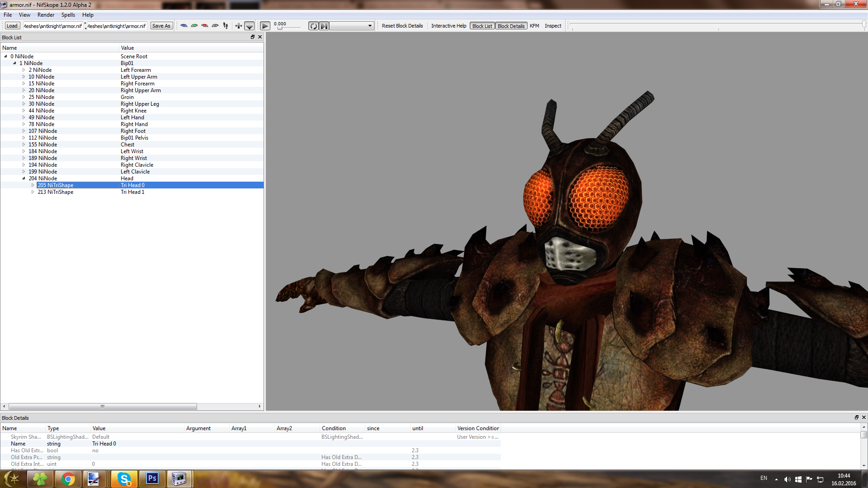
Task: Click the Block Details scroll down arrow
Action: (x=863, y=465)
